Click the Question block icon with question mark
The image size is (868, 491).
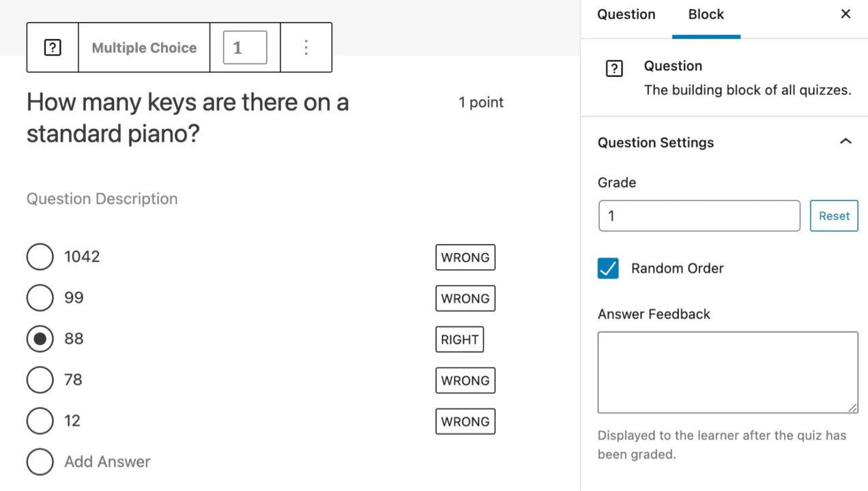tap(52, 47)
